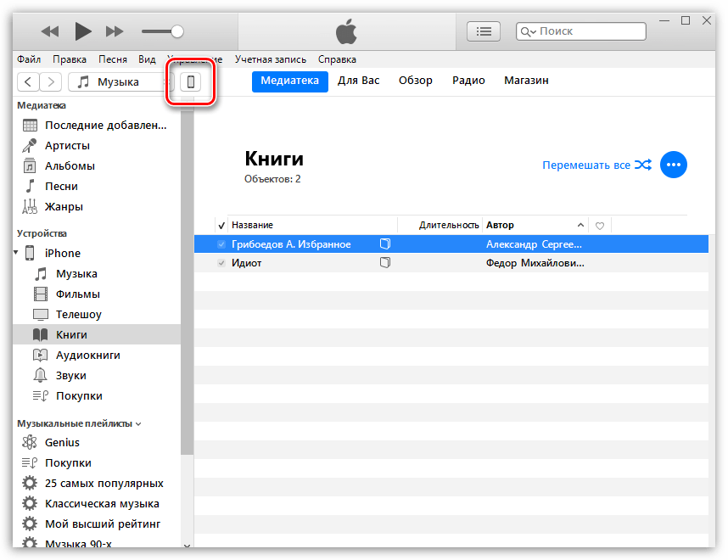Open Звуки with the bell icon
The image size is (728, 560).
(x=97, y=376)
